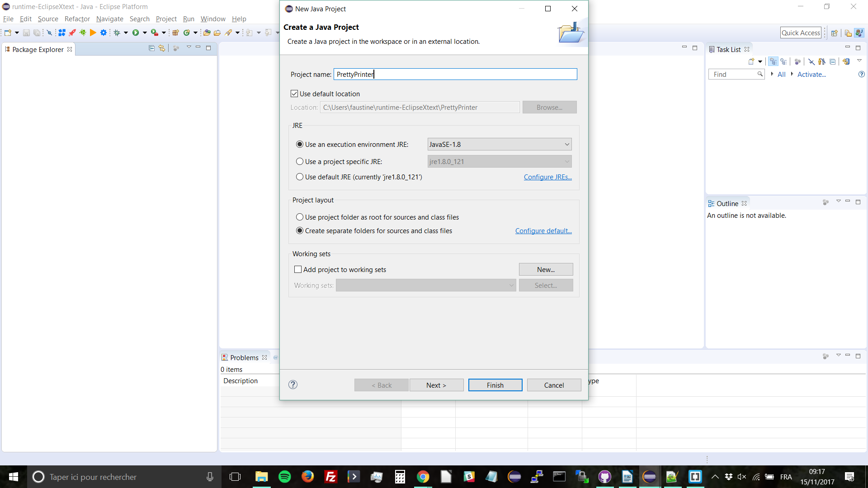Click the Open Perspective icon

click(x=835, y=33)
